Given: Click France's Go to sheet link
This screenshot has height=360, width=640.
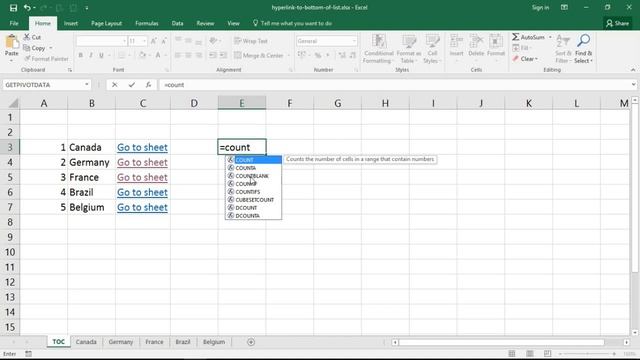Looking at the screenshot, I should pos(142,178).
